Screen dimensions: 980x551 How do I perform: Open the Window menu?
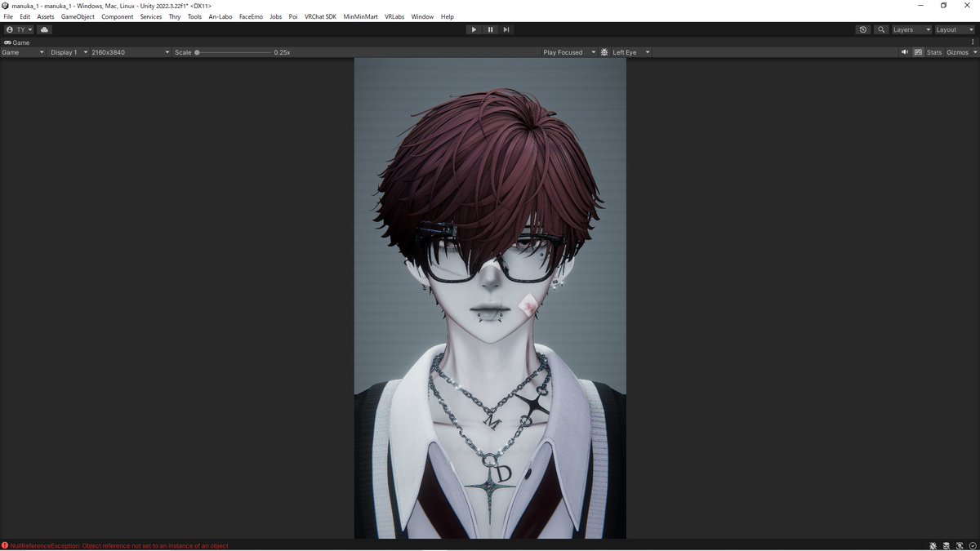422,16
